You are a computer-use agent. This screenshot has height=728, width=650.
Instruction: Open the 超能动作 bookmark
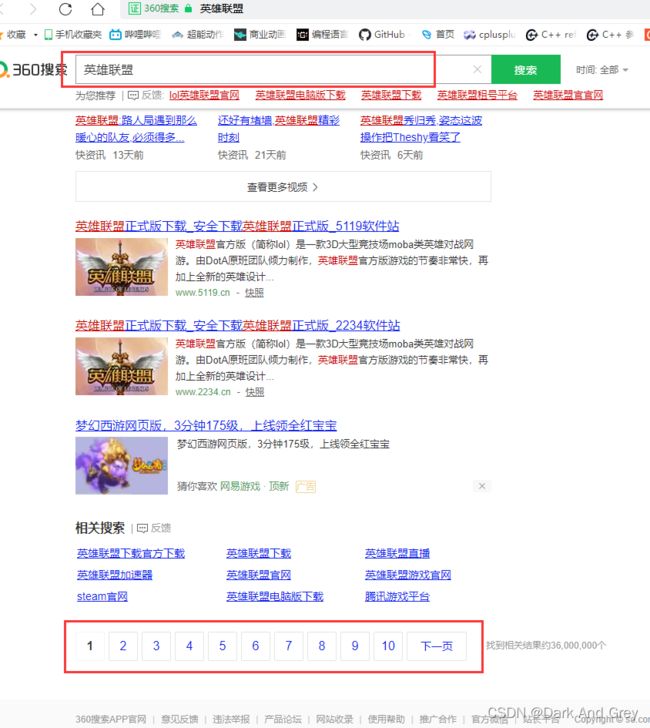pos(197,34)
